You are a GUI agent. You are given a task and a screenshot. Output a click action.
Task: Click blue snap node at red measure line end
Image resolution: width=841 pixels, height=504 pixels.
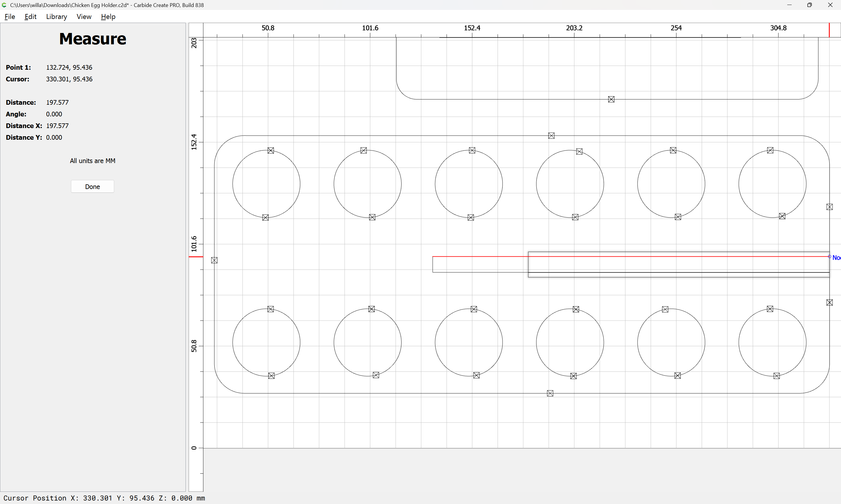(x=829, y=256)
